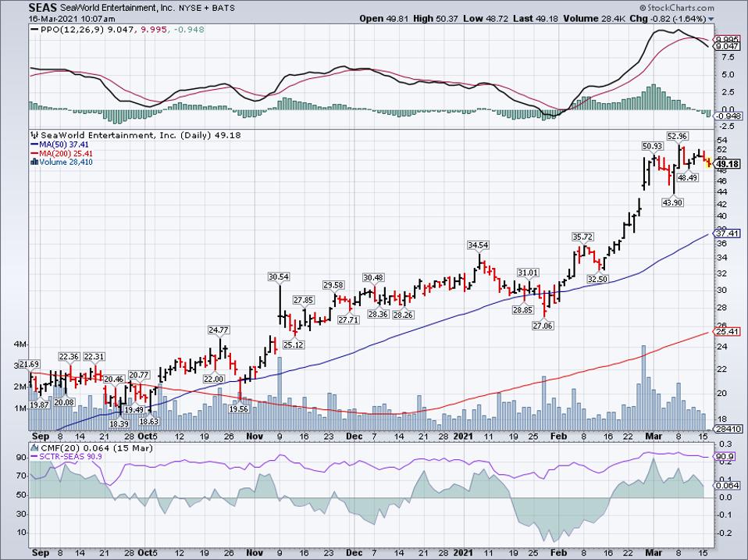748x560 pixels.
Task: Click the 9.047 PPO flag on the right axis
Action: click(728, 46)
